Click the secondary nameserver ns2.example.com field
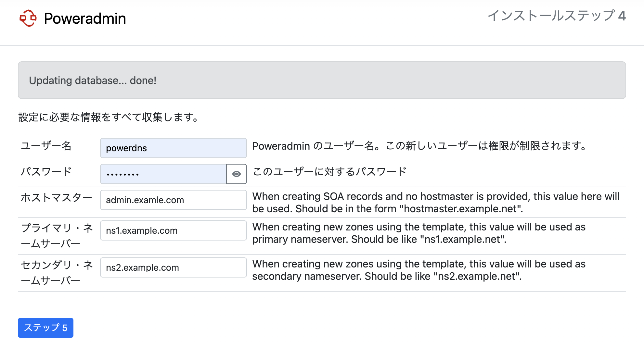This screenshot has width=644, height=346. 173,267
